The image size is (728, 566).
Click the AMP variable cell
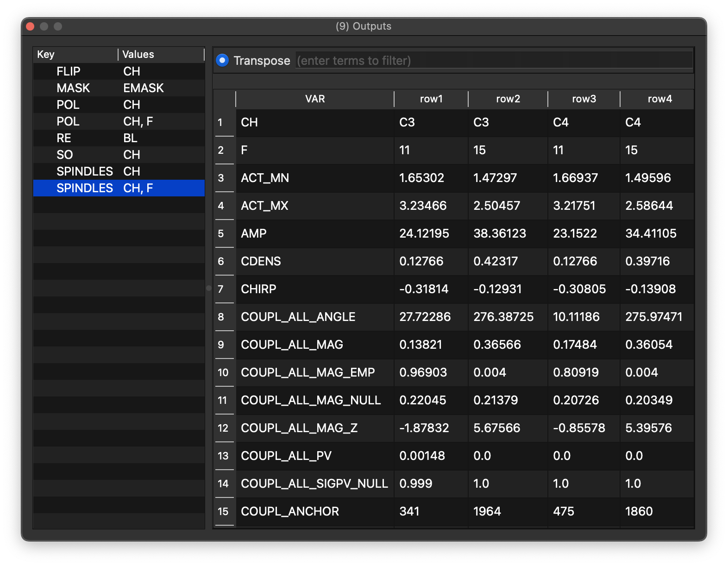tap(315, 234)
